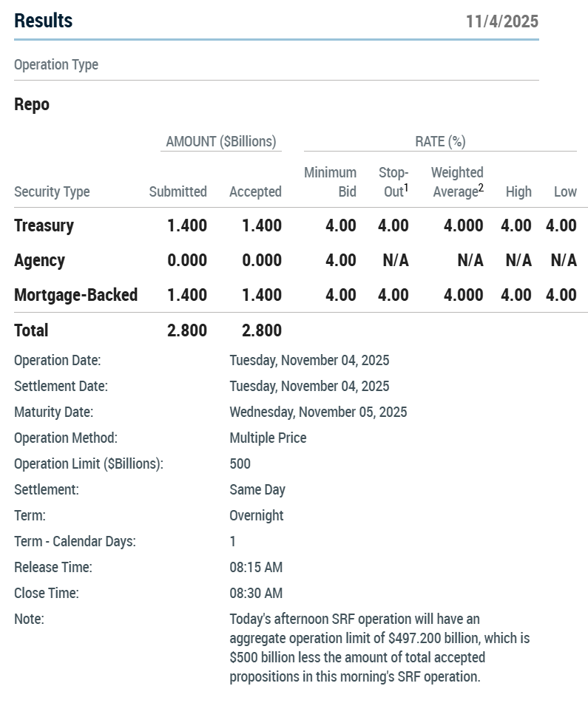Click the Minimum Bid column header
This screenshot has height=703, width=588.
(x=330, y=182)
